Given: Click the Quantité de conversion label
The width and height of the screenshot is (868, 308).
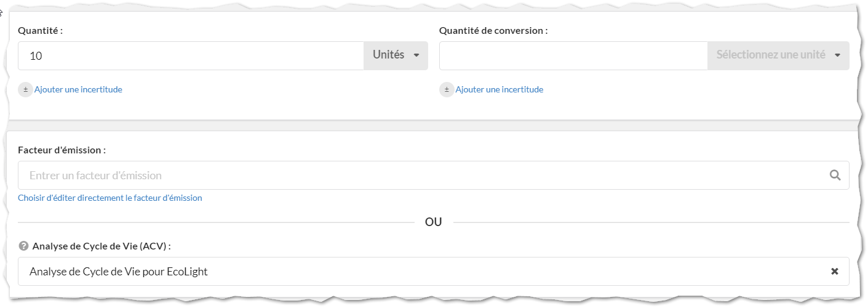Looking at the screenshot, I should [x=493, y=30].
